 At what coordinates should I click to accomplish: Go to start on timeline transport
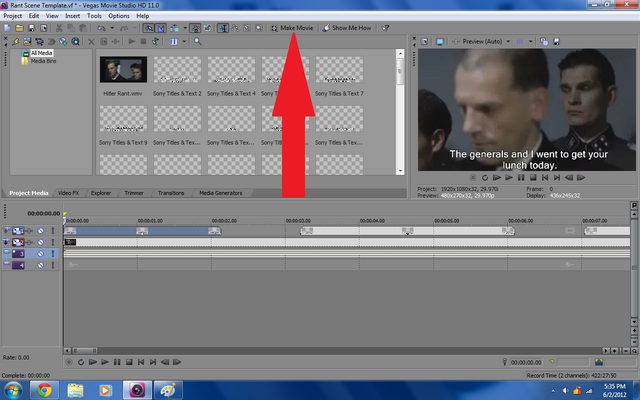point(141,362)
